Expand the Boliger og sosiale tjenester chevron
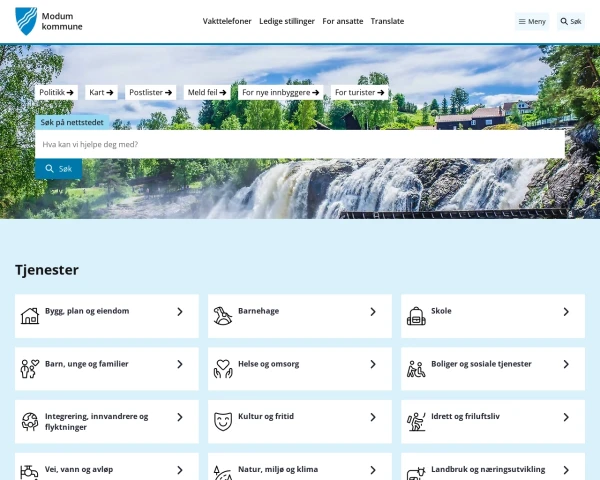 pos(566,365)
